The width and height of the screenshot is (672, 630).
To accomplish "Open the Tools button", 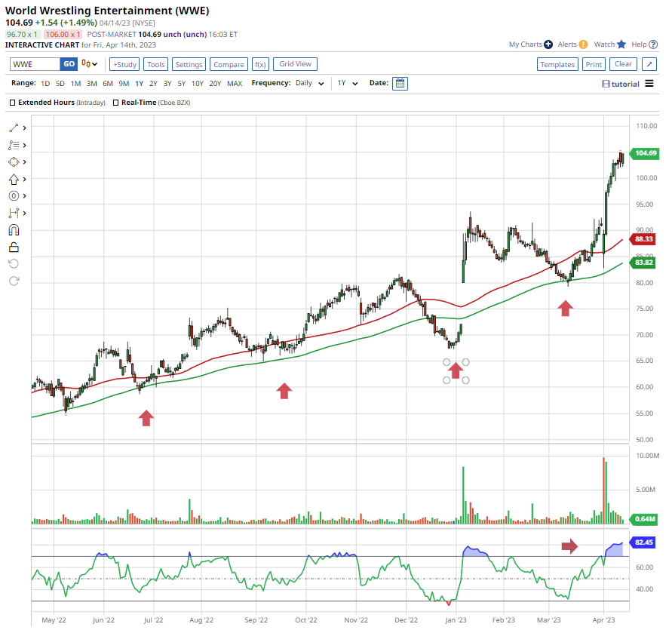I will coord(155,64).
